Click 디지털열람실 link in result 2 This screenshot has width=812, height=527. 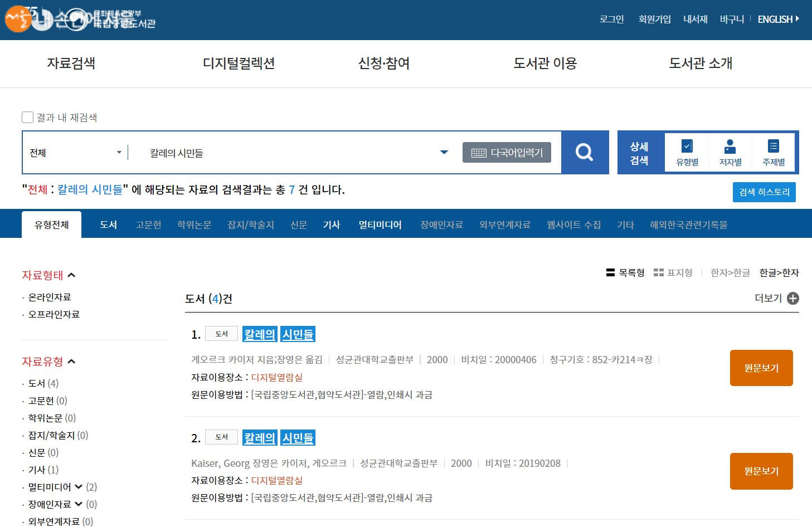[x=277, y=480]
